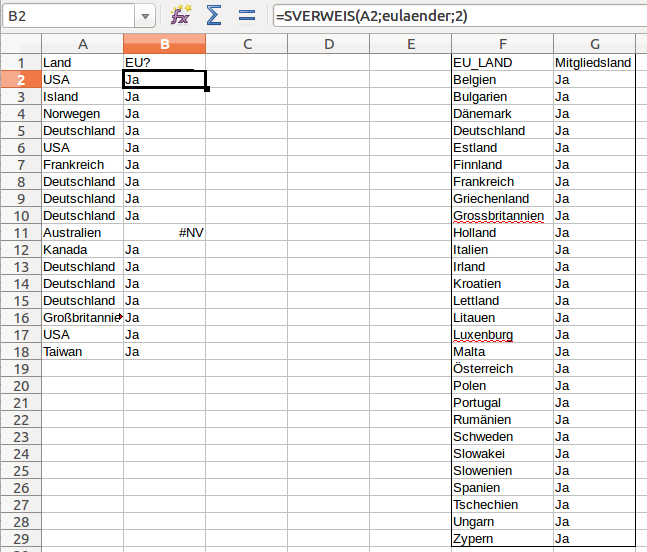Select the 'Kroatien' cell
The image size is (647, 552).
503,284
